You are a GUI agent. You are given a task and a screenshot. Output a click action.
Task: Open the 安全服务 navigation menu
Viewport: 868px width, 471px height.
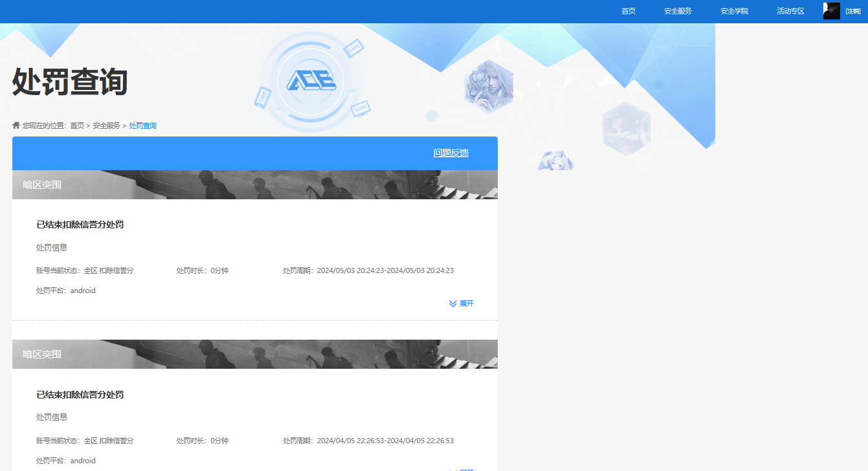pyautogui.click(x=678, y=11)
